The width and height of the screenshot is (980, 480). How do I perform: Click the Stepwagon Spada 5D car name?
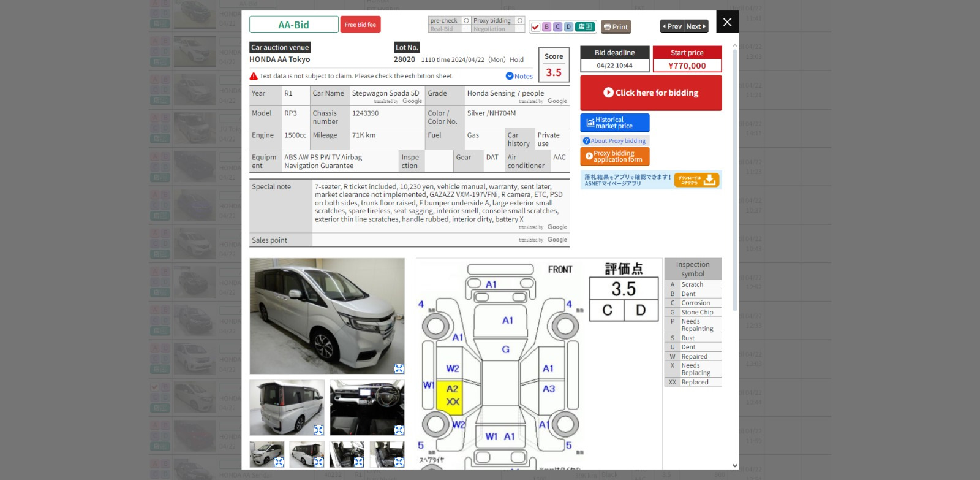[386, 93]
